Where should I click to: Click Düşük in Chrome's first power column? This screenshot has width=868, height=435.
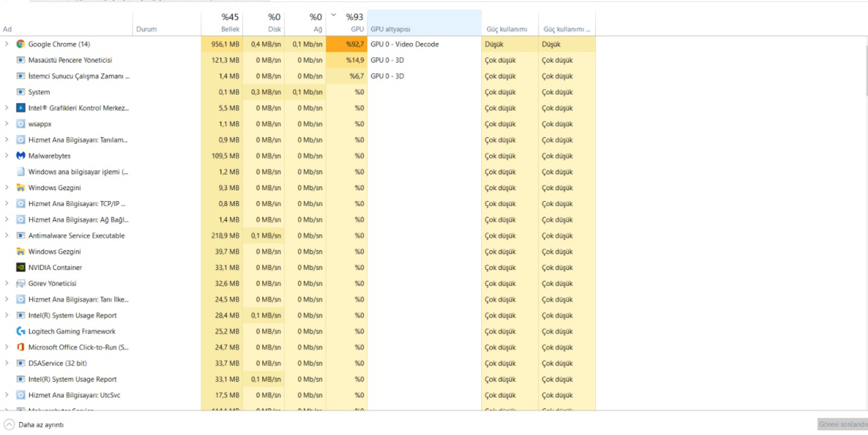point(494,44)
